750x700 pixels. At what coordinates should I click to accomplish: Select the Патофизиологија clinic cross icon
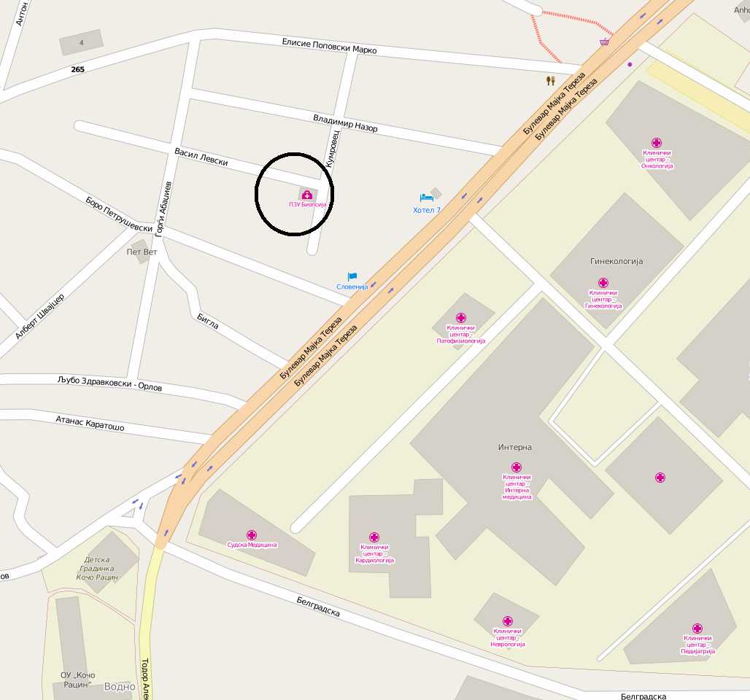[x=460, y=318]
